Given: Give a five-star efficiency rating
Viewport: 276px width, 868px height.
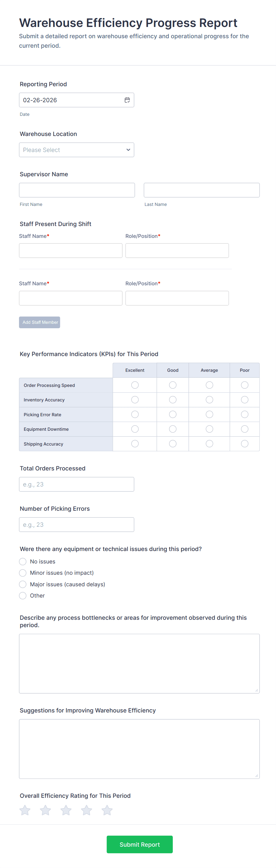Looking at the screenshot, I should click(107, 810).
